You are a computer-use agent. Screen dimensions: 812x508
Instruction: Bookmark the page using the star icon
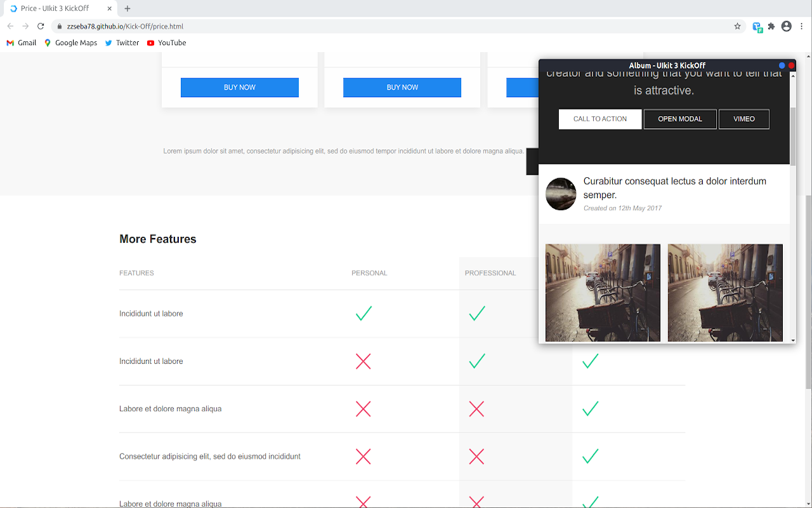point(737,27)
